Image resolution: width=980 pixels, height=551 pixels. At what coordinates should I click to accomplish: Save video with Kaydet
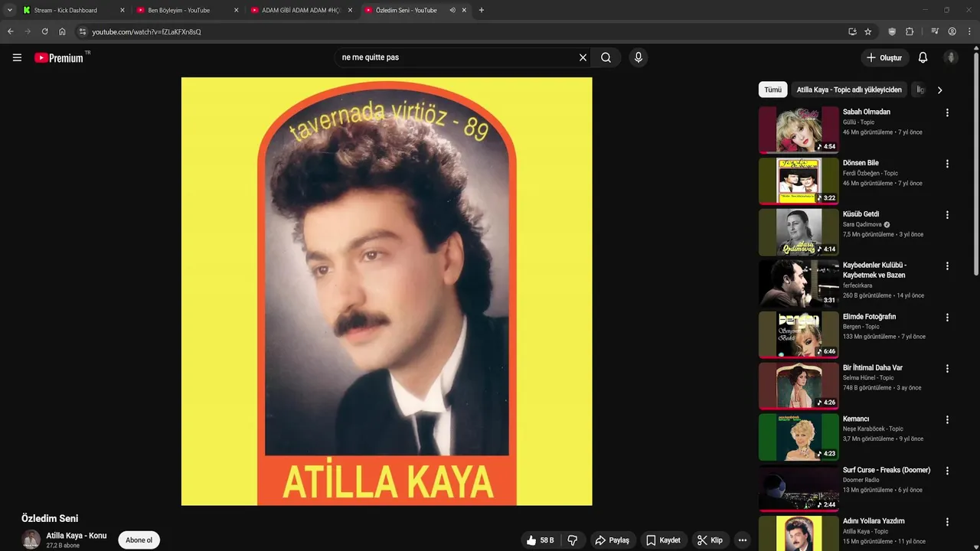tap(663, 540)
